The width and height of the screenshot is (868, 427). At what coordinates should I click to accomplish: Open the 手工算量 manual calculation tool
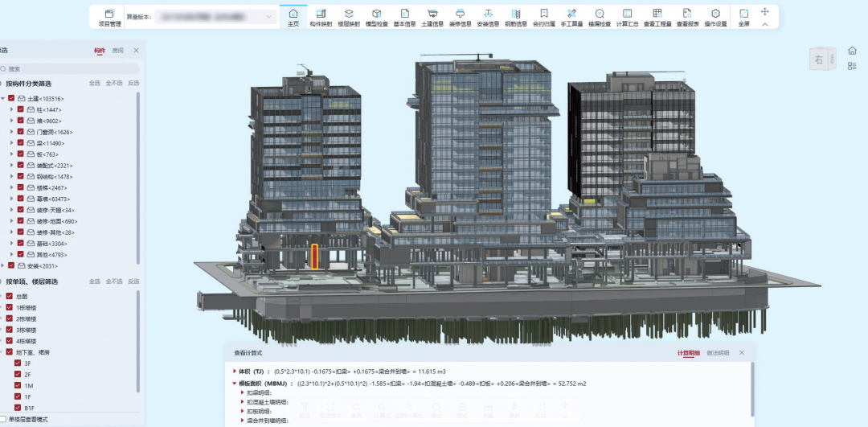point(571,17)
